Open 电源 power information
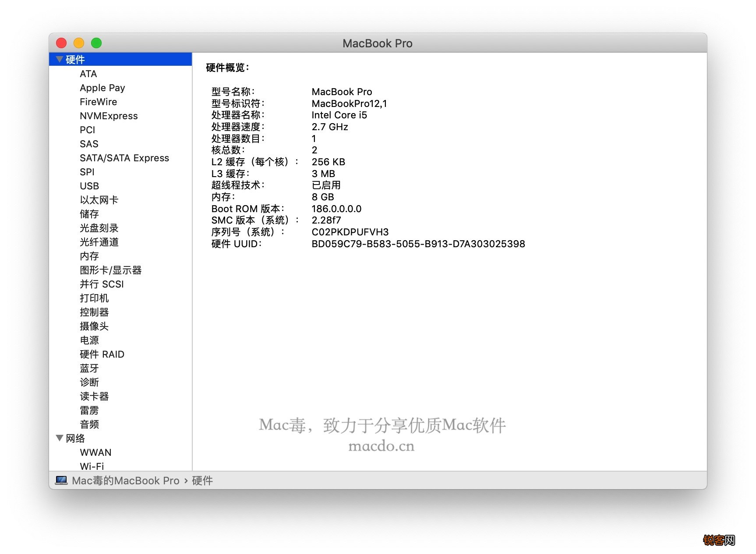Image resolution: width=756 pixels, height=554 pixels. pyautogui.click(x=89, y=340)
